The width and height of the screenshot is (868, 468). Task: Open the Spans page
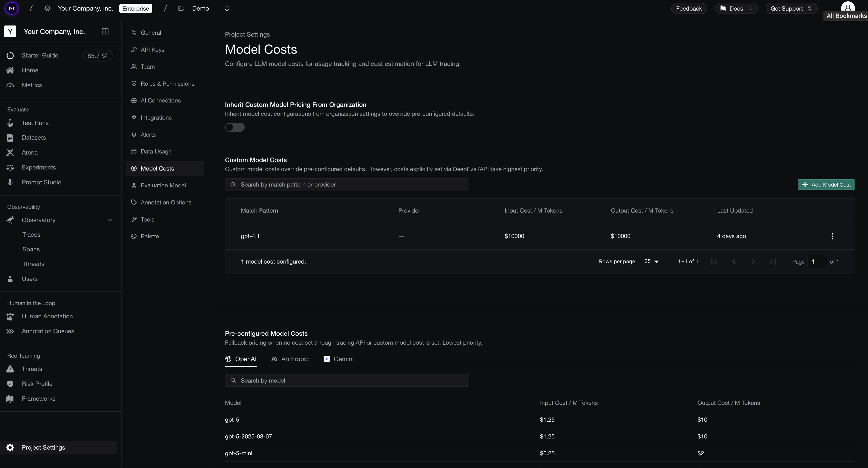[x=31, y=249]
